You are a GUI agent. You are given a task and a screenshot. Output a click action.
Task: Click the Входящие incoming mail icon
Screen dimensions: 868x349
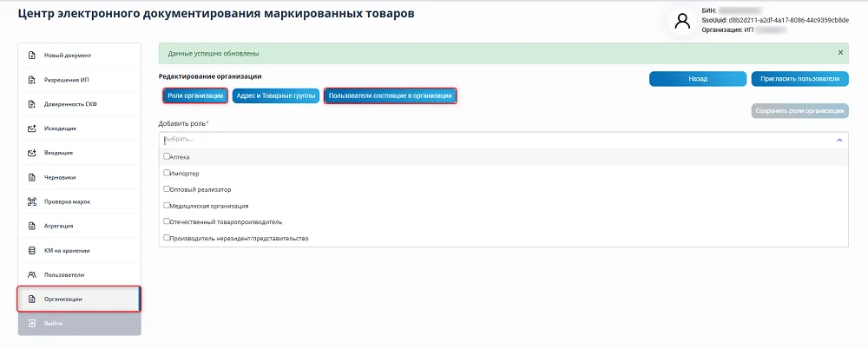(31, 153)
